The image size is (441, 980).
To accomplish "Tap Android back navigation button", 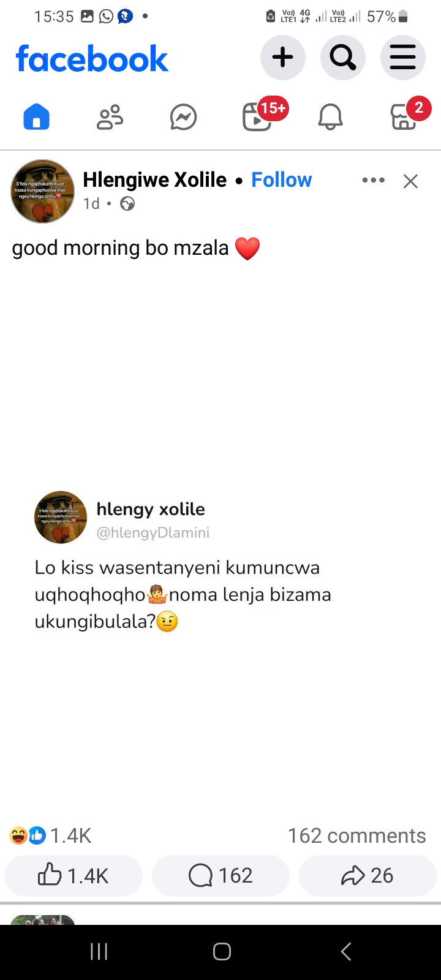I will tap(346, 951).
